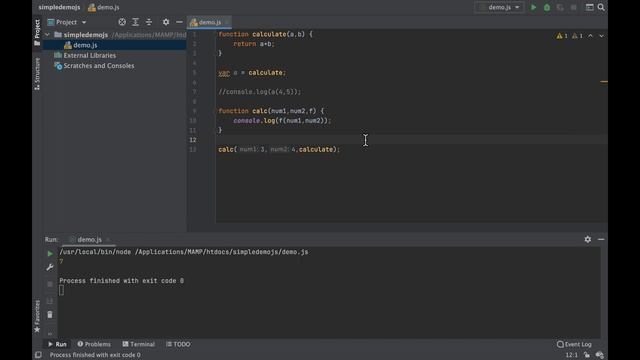Click the node command line in console
640x360 pixels.
(x=184, y=252)
